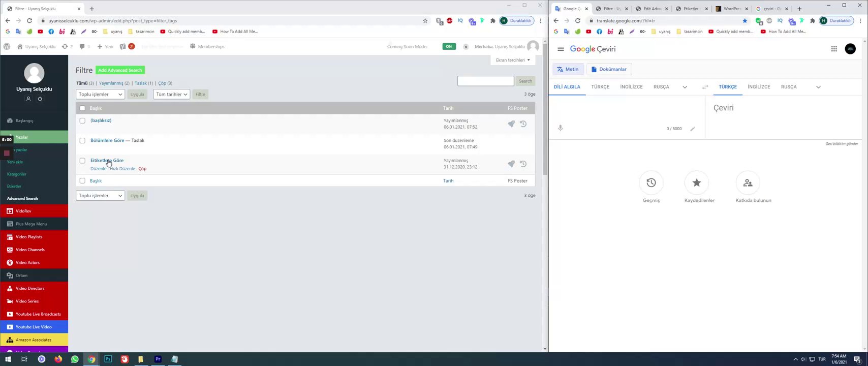Tick the select-all checkbox in table header
This screenshot has height=366, width=868.
point(82,108)
